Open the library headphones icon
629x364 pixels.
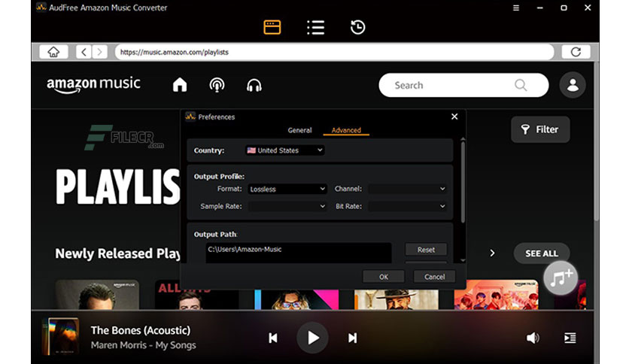(254, 85)
